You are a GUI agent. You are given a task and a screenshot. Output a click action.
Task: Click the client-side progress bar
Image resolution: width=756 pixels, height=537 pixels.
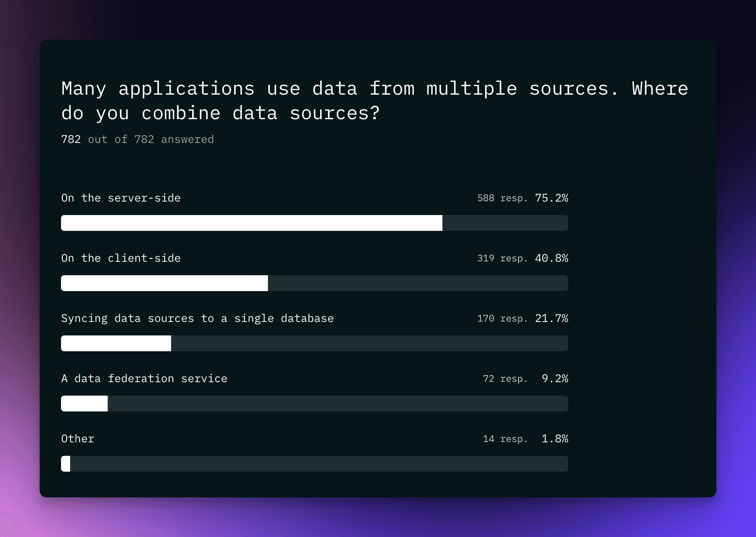click(x=315, y=283)
